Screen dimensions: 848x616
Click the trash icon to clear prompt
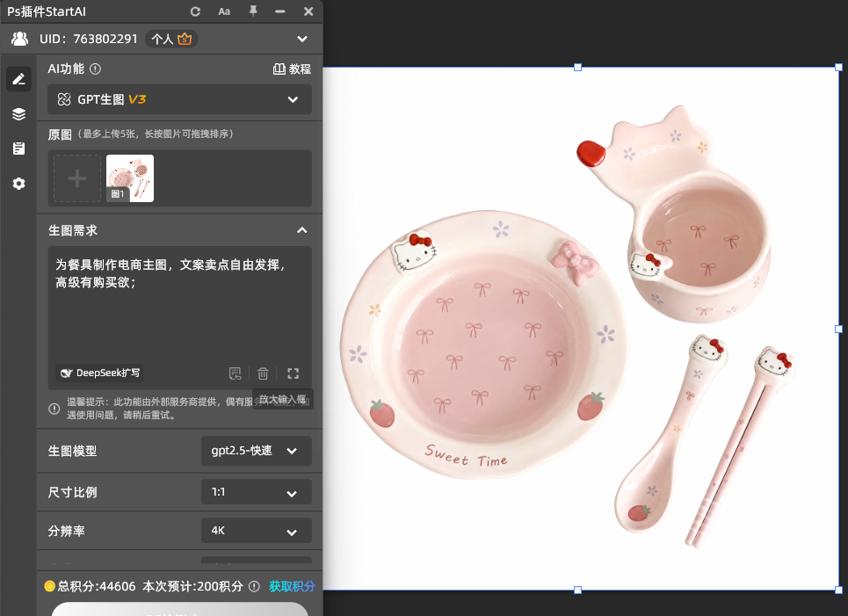(263, 373)
